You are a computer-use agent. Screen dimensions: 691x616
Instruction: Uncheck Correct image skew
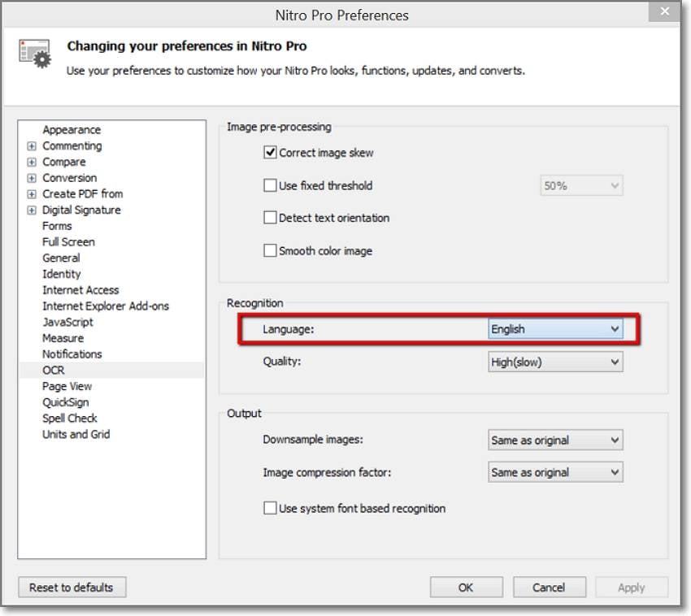[270, 153]
